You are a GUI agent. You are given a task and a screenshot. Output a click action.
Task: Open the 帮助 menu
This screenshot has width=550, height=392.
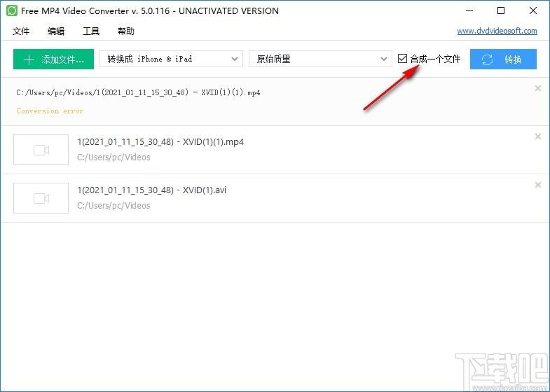126,31
